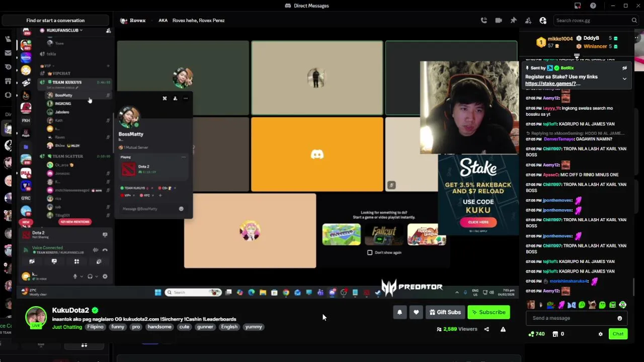Viewport: 644px width, 362px height.
Task: Open chat settings gear icon
Action: point(600,334)
